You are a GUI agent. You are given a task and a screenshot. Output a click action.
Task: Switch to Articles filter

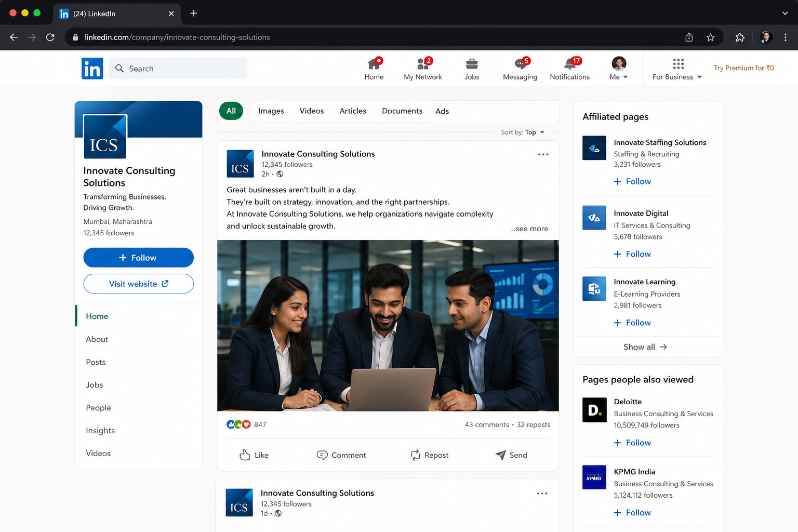[x=353, y=111]
